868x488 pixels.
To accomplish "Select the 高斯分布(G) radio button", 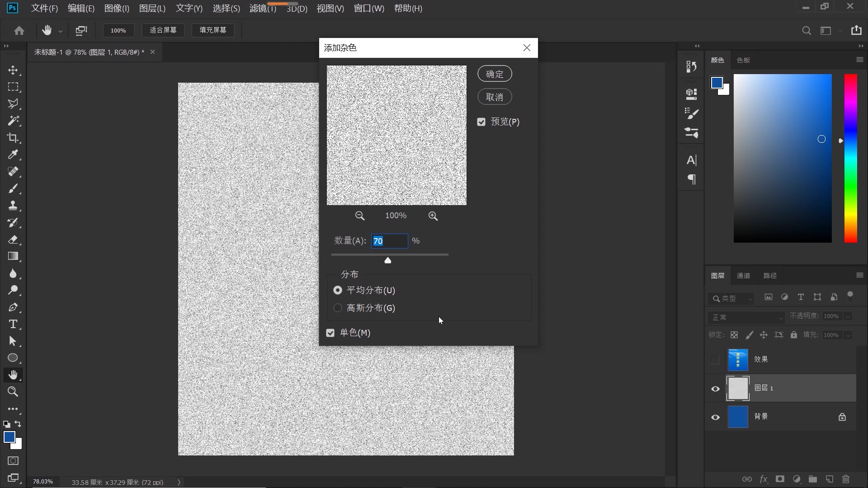I will [x=337, y=308].
